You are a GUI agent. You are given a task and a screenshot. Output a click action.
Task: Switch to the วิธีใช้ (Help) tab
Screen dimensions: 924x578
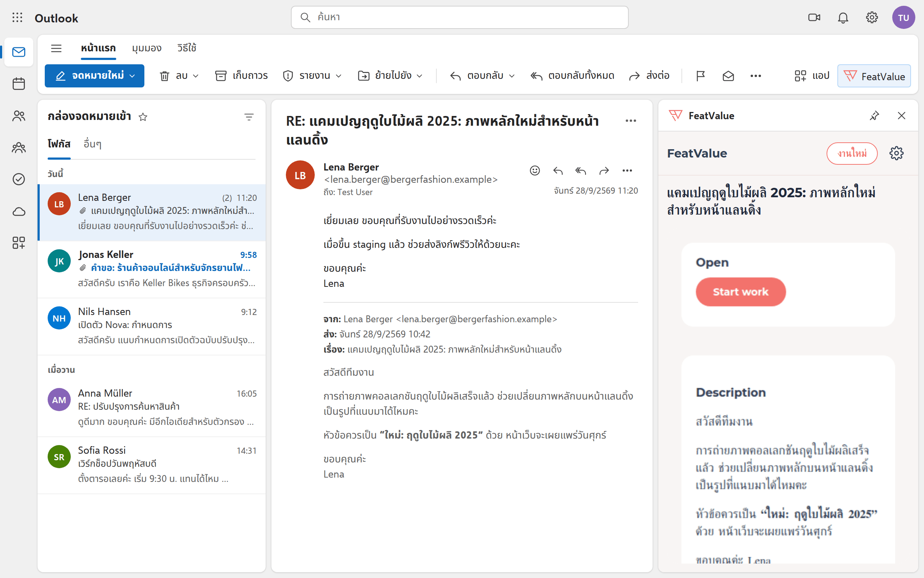pyautogui.click(x=187, y=48)
